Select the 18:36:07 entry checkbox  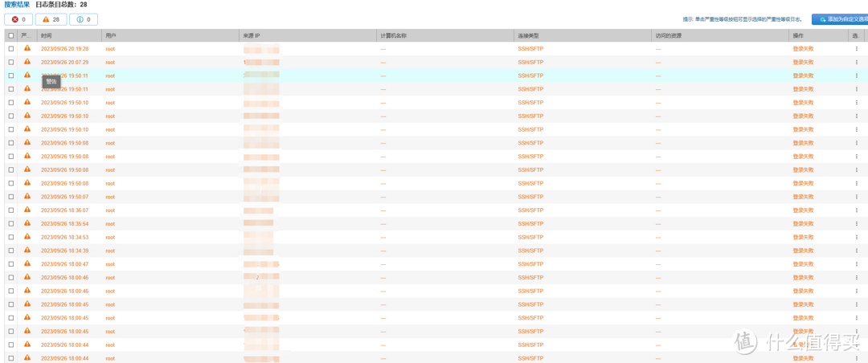tap(11, 210)
